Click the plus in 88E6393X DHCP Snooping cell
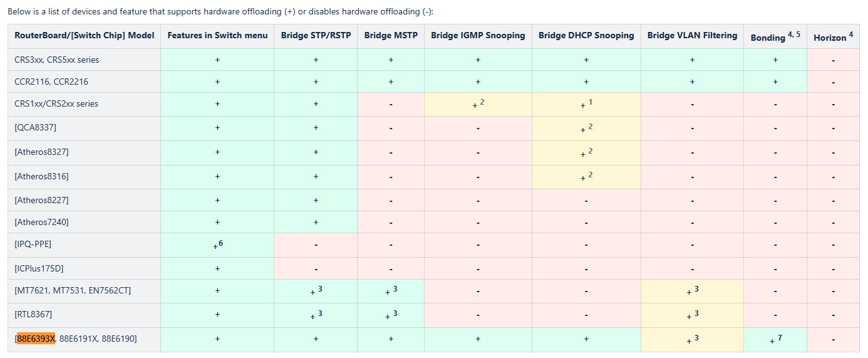Image resolution: width=868 pixels, height=358 pixels. [586, 339]
